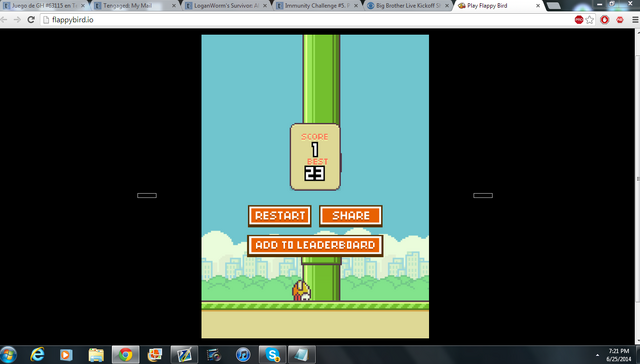Show hidden system tray icons arrow
Screen dimensions: 640x364
point(597,355)
